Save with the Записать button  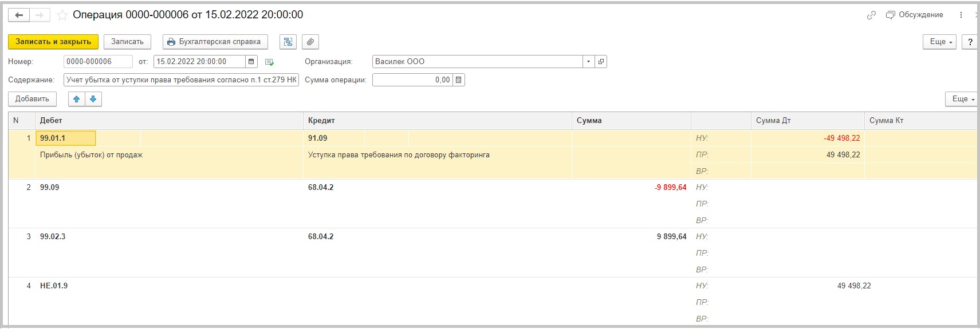(127, 42)
